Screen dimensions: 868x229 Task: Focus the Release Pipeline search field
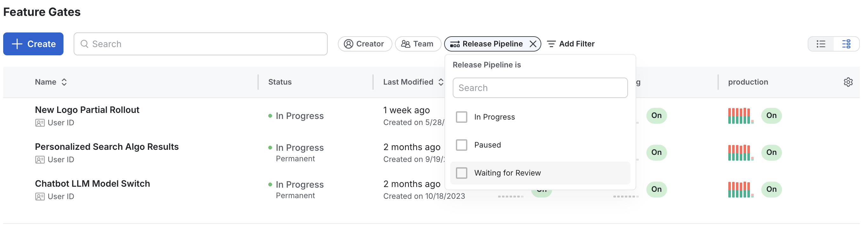[x=540, y=88]
